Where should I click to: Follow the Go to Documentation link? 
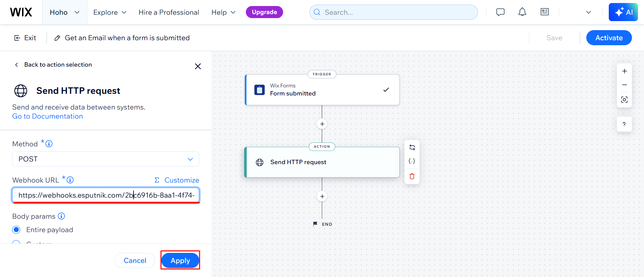[48, 116]
